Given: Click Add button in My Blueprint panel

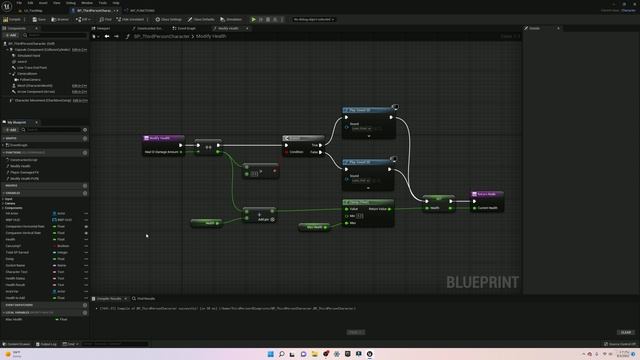Looking at the screenshot, I should pos(11,130).
